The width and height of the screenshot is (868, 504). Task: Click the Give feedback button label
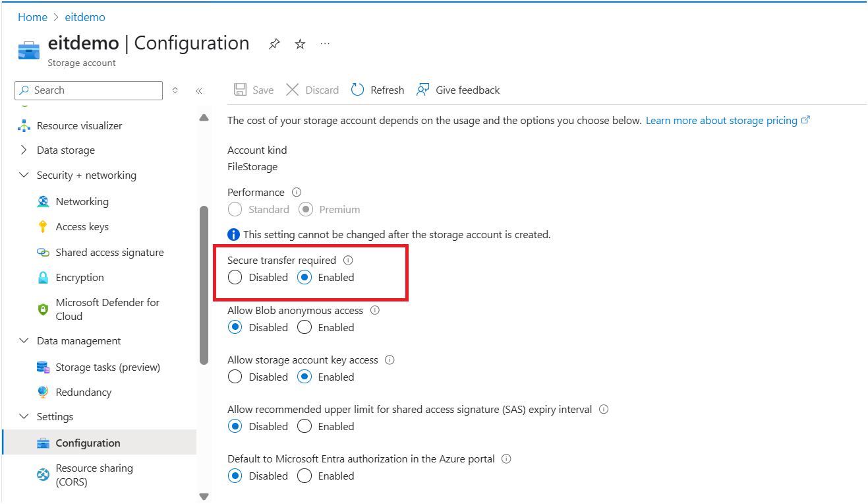pos(468,90)
